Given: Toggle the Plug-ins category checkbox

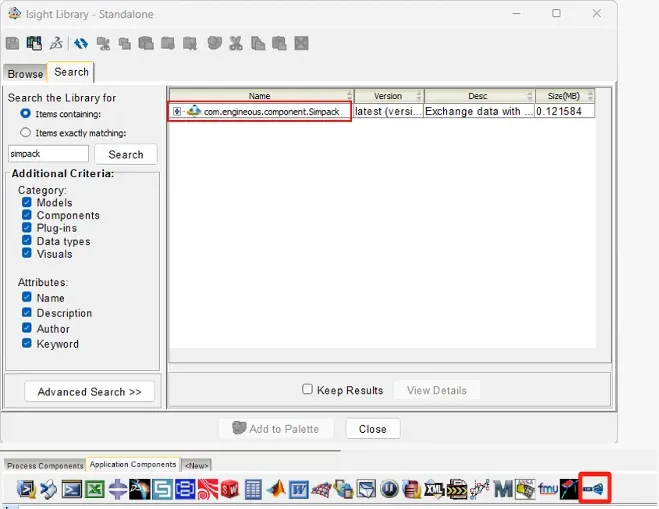Looking at the screenshot, I should click(26, 227).
